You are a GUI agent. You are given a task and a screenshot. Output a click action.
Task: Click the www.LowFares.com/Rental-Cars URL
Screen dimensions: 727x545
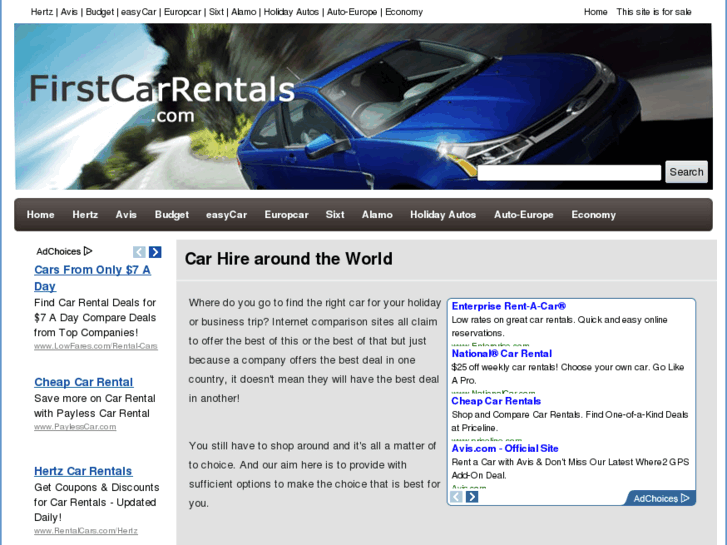point(96,346)
